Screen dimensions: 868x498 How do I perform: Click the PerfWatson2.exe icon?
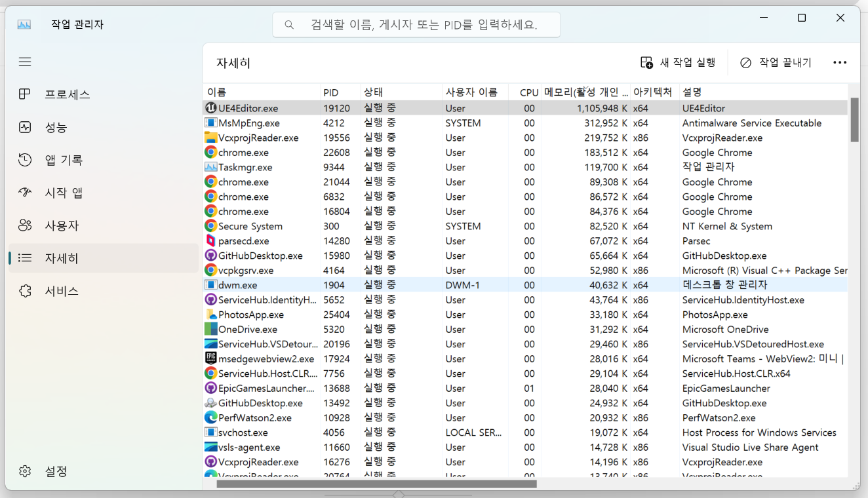pyautogui.click(x=210, y=417)
